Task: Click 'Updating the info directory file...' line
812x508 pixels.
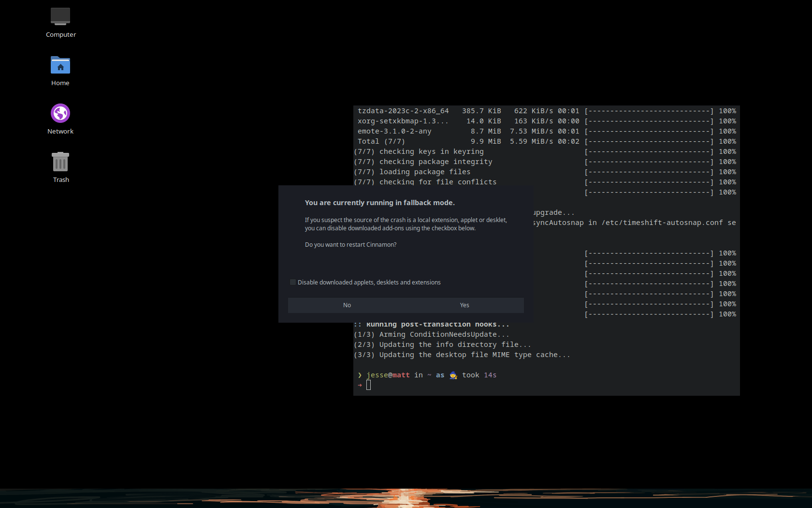Action: [442, 344]
